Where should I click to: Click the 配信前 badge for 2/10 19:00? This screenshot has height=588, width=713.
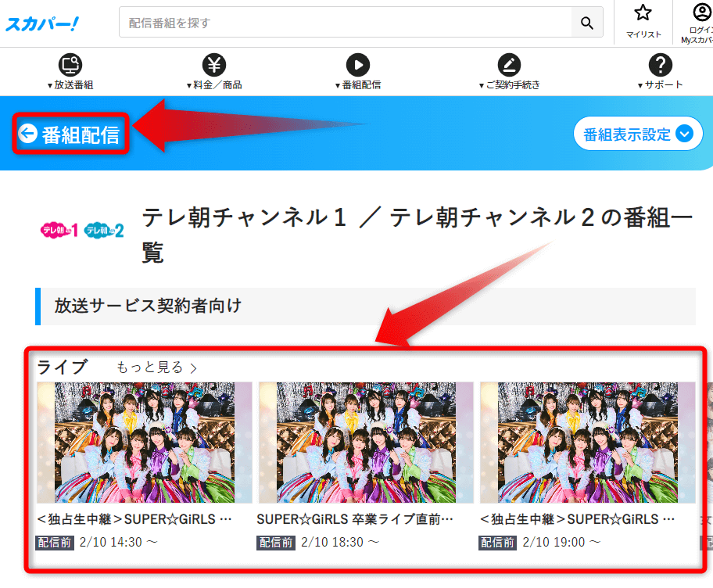497,543
